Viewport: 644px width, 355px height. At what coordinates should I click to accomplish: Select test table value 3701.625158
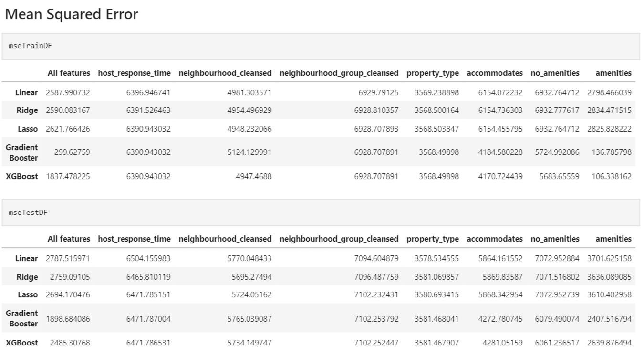[610, 258]
